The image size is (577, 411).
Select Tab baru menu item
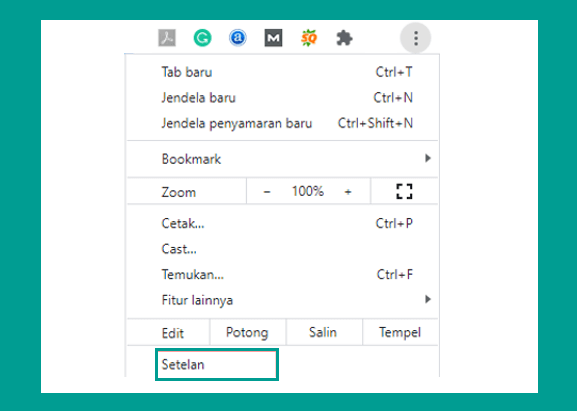point(282,72)
